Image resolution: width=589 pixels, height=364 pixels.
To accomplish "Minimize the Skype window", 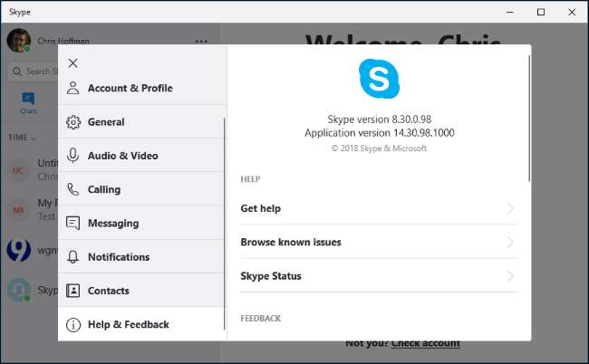I will [509, 12].
